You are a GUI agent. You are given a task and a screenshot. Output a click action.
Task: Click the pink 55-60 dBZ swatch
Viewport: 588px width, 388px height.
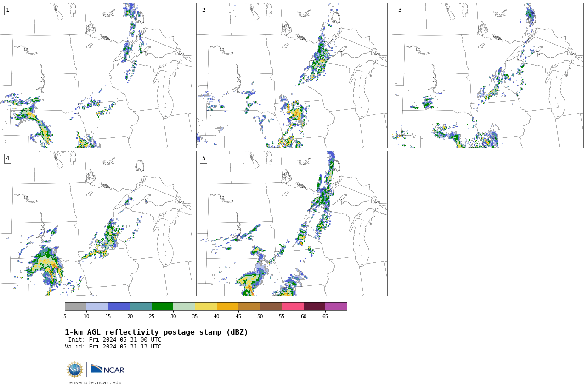click(293, 307)
